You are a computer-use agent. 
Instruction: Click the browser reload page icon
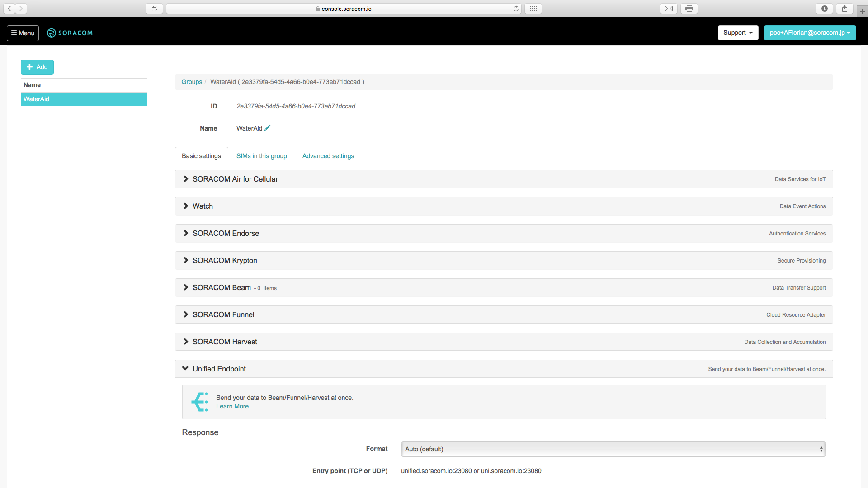click(x=516, y=9)
